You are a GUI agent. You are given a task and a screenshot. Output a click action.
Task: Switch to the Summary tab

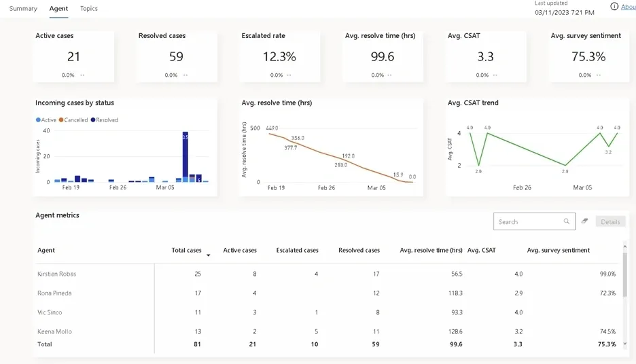(23, 9)
